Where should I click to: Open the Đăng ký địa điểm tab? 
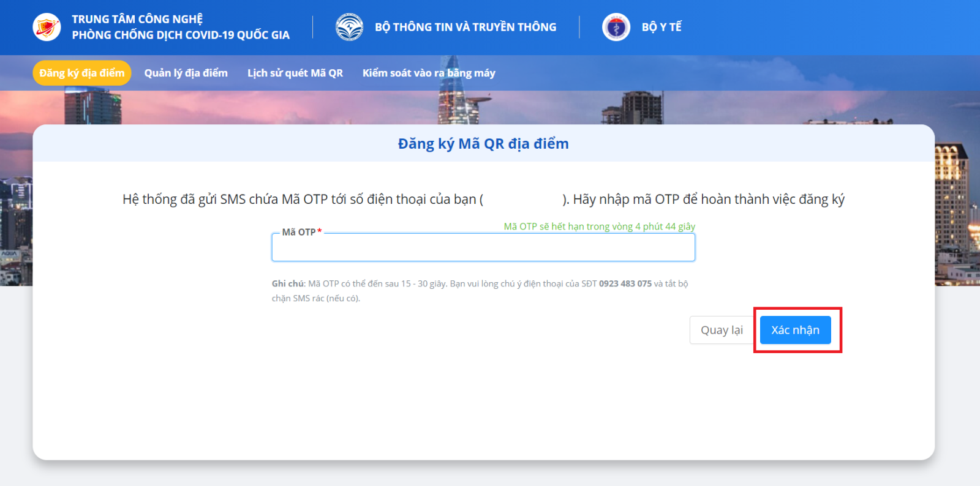tap(82, 73)
